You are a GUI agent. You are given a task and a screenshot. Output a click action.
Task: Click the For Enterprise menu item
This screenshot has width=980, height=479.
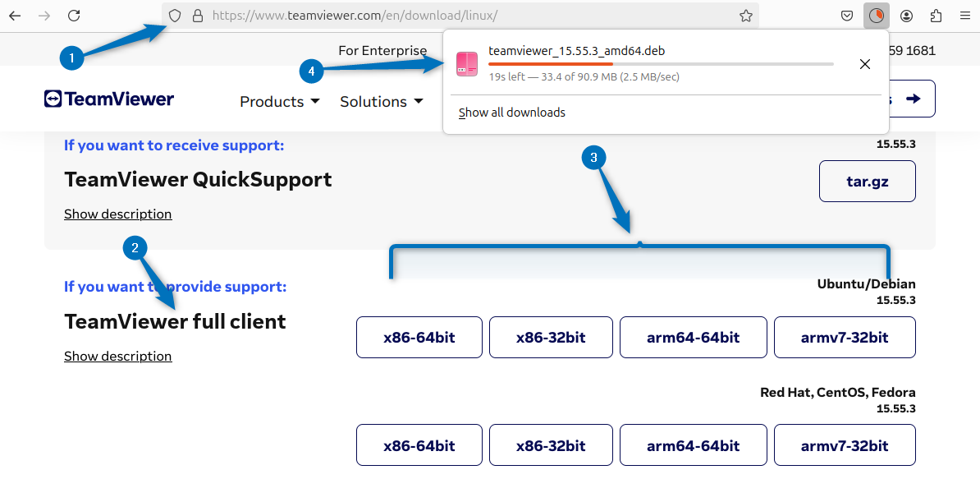[382, 50]
